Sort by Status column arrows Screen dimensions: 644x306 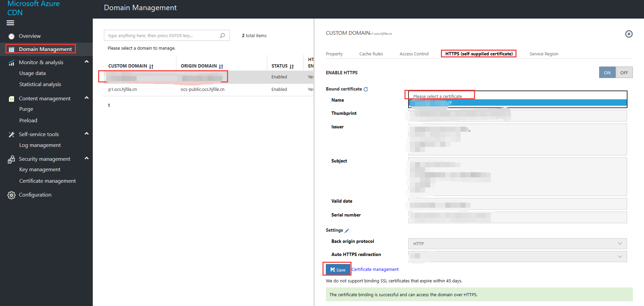(x=291, y=66)
